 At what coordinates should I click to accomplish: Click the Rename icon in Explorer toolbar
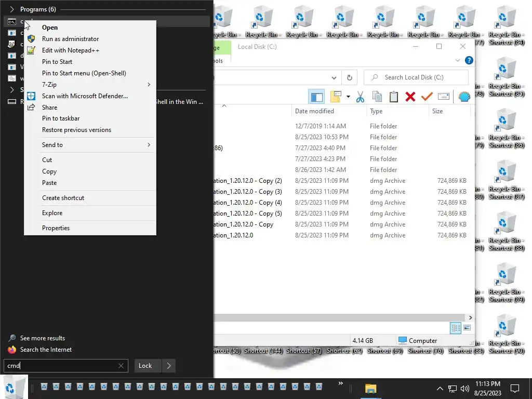(444, 97)
